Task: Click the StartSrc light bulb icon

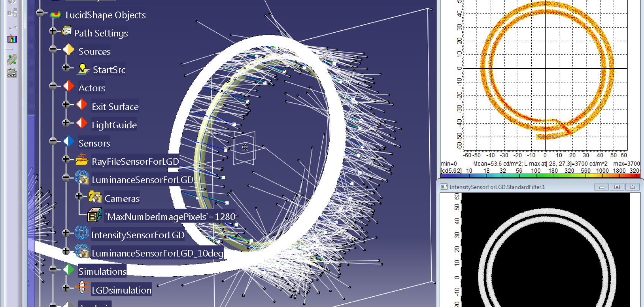Action: click(83, 69)
